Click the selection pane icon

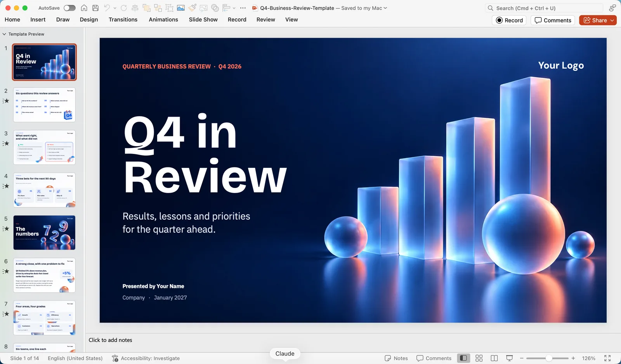pyautogui.click(x=169, y=8)
